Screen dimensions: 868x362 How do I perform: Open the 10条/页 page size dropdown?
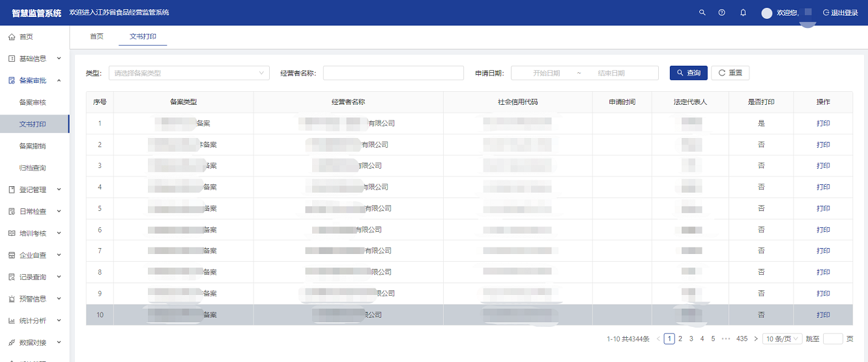click(x=783, y=339)
